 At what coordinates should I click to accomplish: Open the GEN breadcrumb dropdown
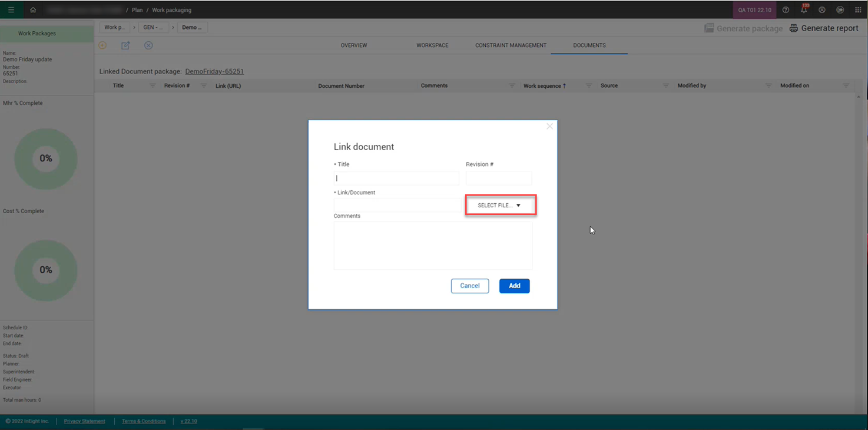click(x=153, y=27)
